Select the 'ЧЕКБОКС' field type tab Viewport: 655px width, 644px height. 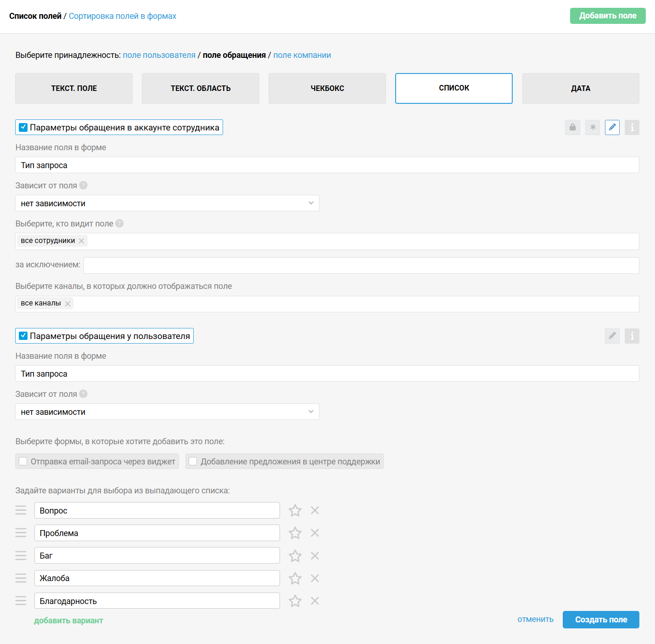(x=327, y=88)
